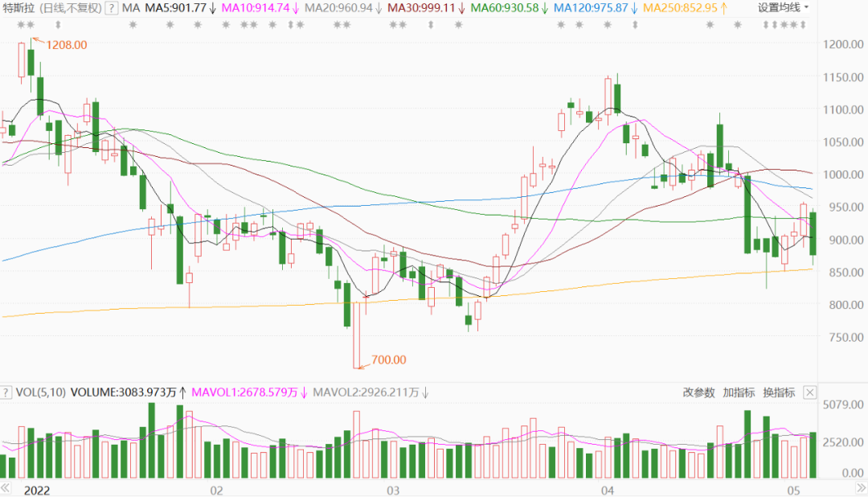This screenshot has width=868, height=497.
Task: Click the 950.00 price axis label
Action: coord(846,207)
